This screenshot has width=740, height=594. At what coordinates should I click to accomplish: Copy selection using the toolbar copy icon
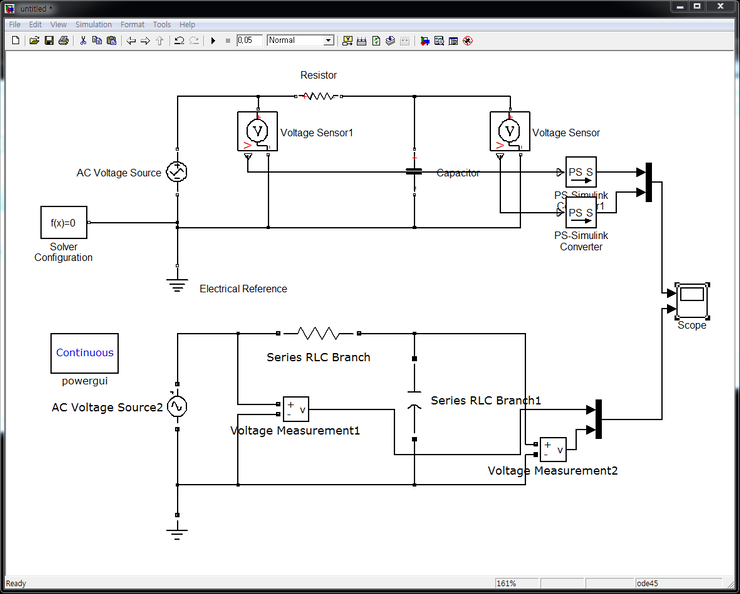97,41
